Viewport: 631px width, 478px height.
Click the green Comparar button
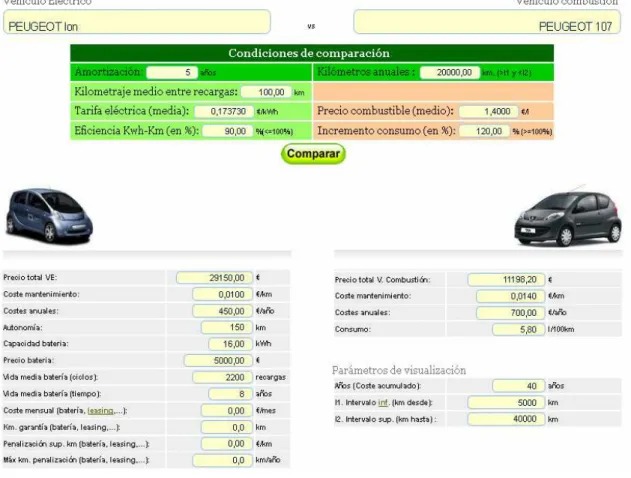pyautogui.click(x=313, y=154)
